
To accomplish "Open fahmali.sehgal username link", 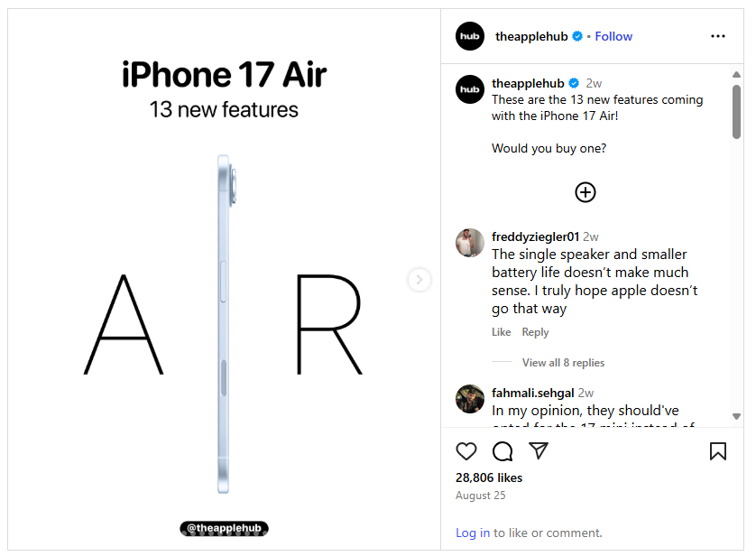I will [x=533, y=393].
